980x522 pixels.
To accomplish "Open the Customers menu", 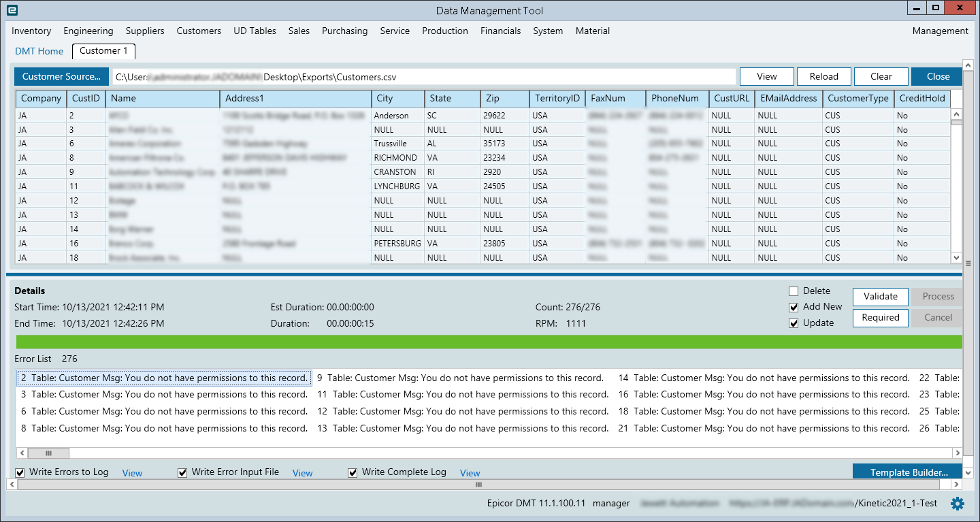I will point(199,31).
